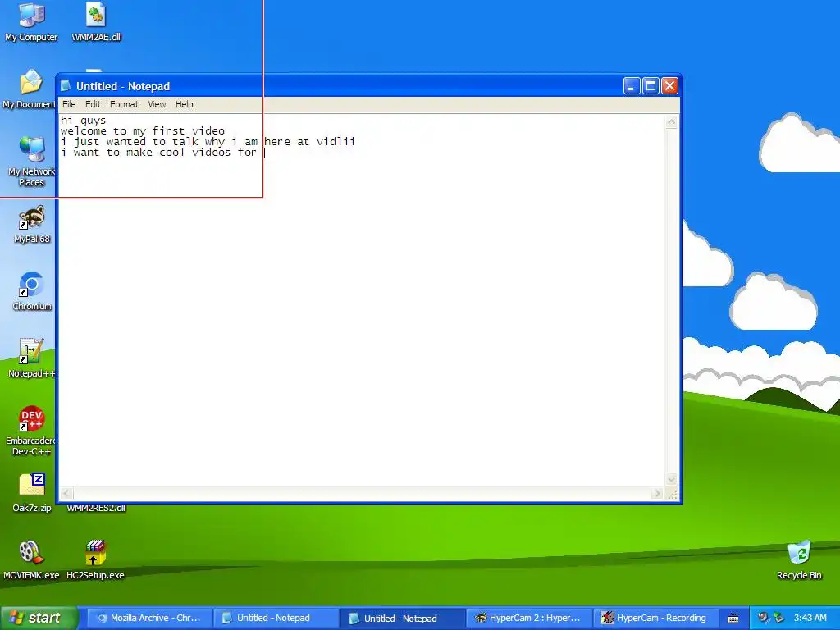Image resolution: width=840 pixels, height=630 pixels.
Task: Launch Embarcadero Dev-C++ shortcut
Action: tap(31, 431)
